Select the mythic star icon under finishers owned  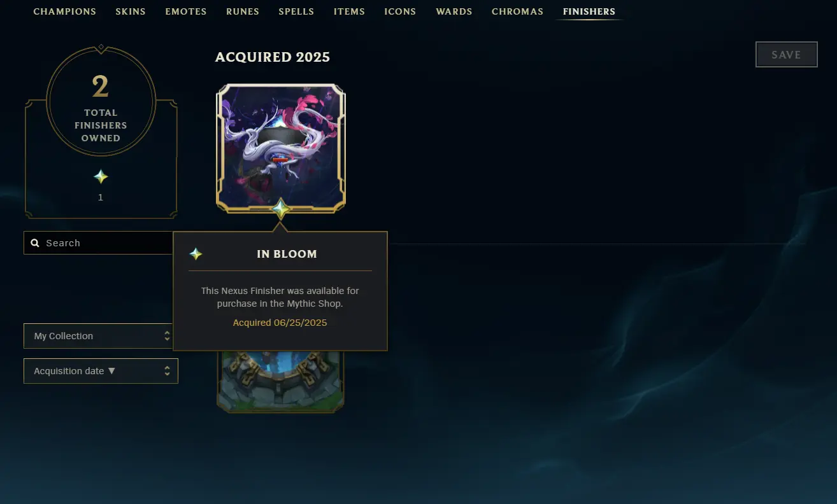click(x=101, y=177)
